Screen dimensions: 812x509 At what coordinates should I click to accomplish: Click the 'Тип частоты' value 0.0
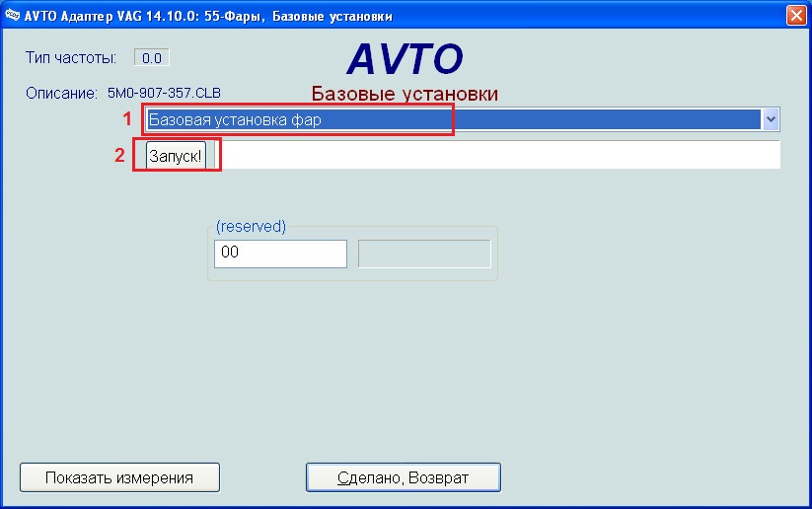tap(152, 58)
